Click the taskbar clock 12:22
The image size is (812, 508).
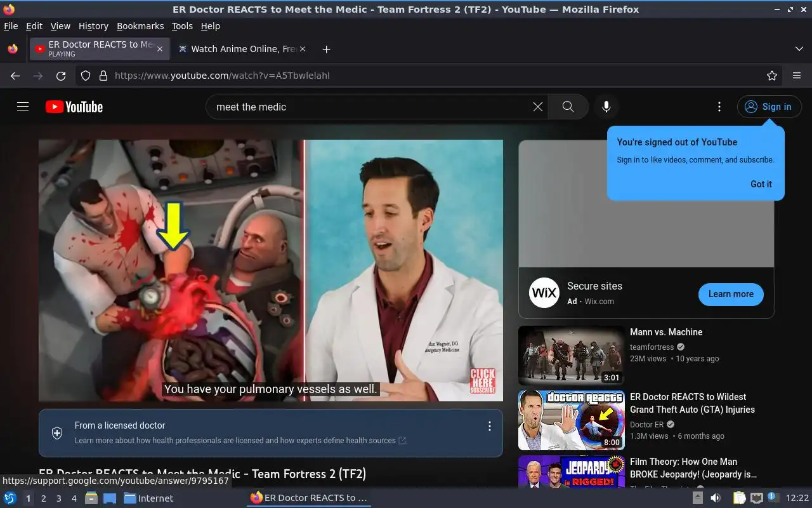click(797, 498)
